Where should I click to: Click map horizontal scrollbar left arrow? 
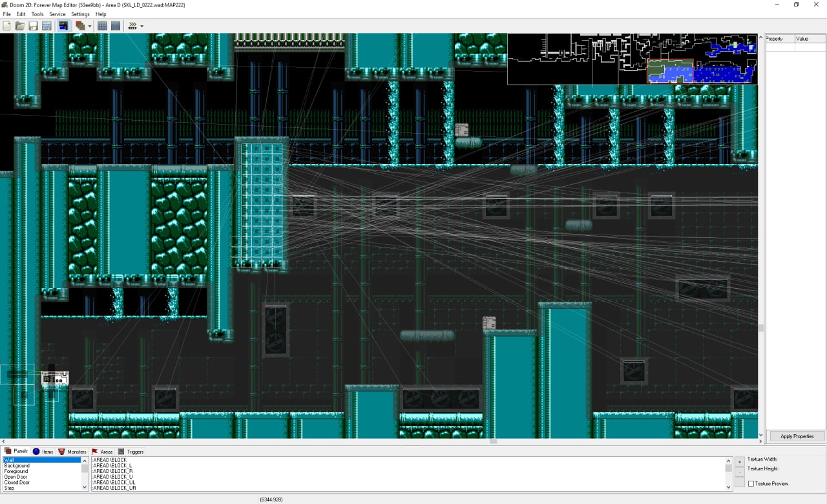[x=3, y=441]
